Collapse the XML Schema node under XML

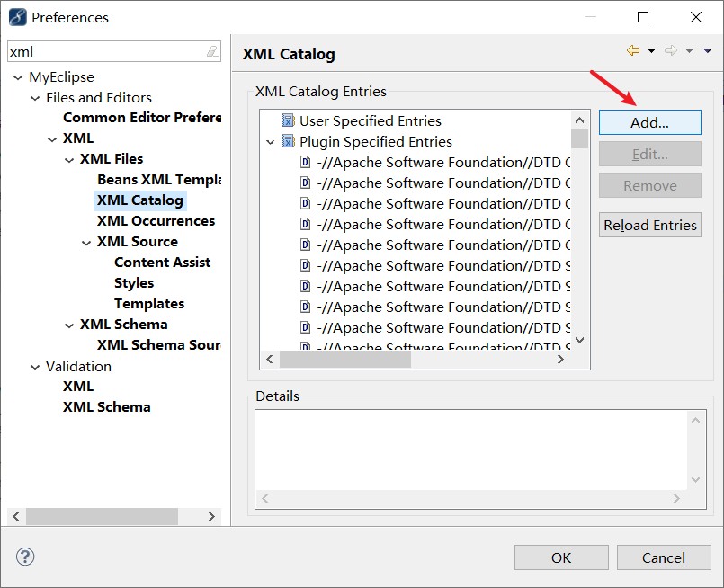point(69,325)
